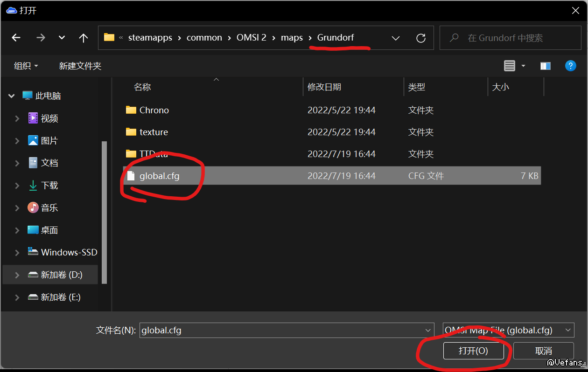
Task: Open the recent locations dropdown arrow
Action: coord(62,38)
